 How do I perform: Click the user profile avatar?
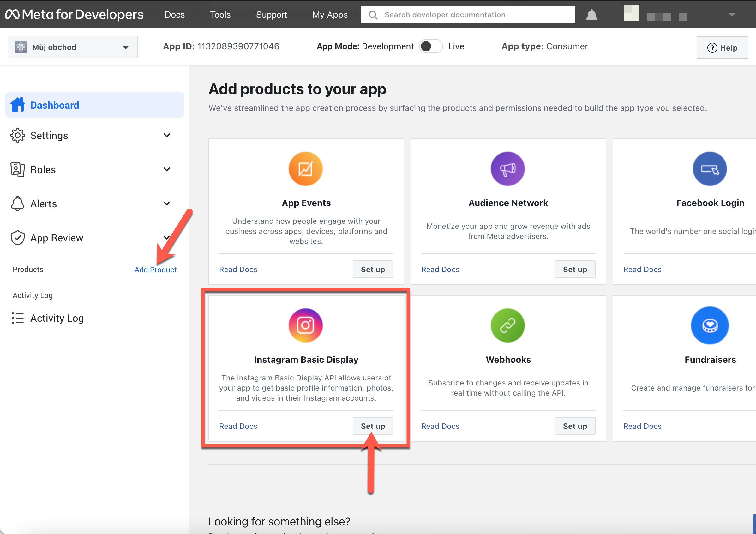tap(631, 13)
